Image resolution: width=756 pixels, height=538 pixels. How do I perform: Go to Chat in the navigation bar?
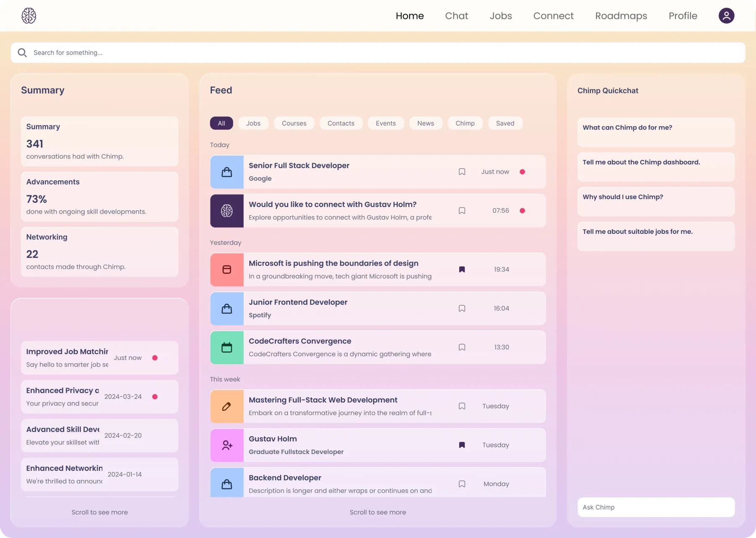tap(457, 16)
